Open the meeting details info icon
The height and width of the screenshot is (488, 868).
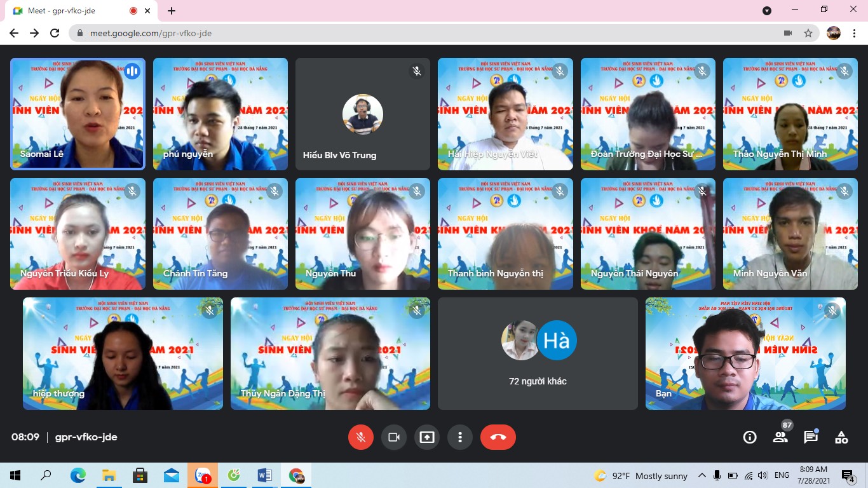(750, 437)
